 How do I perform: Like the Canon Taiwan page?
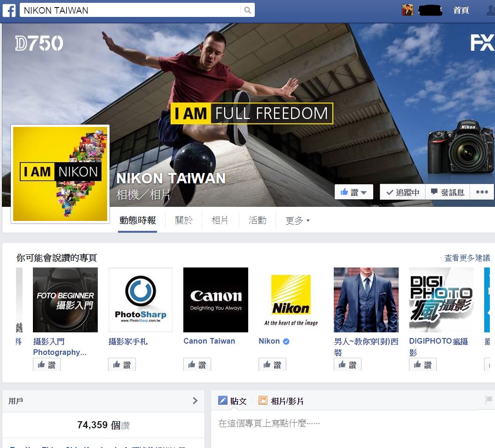click(197, 365)
